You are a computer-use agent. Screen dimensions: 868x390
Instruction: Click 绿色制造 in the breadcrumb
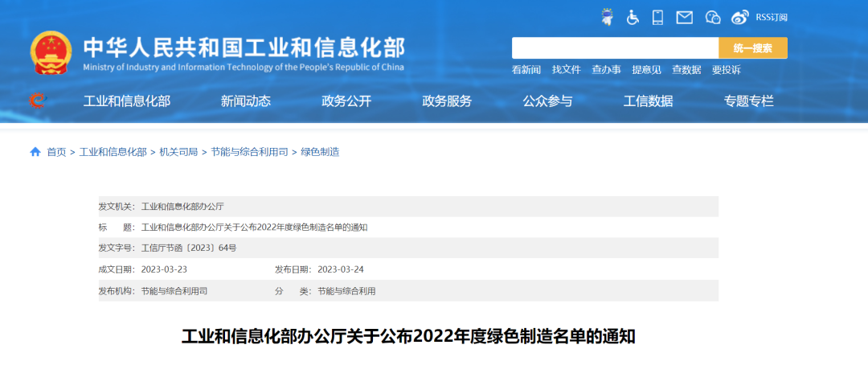pyautogui.click(x=320, y=152)
